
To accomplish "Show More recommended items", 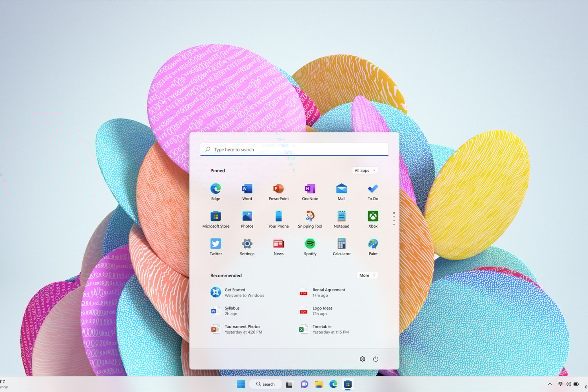I will click(367, 275).
